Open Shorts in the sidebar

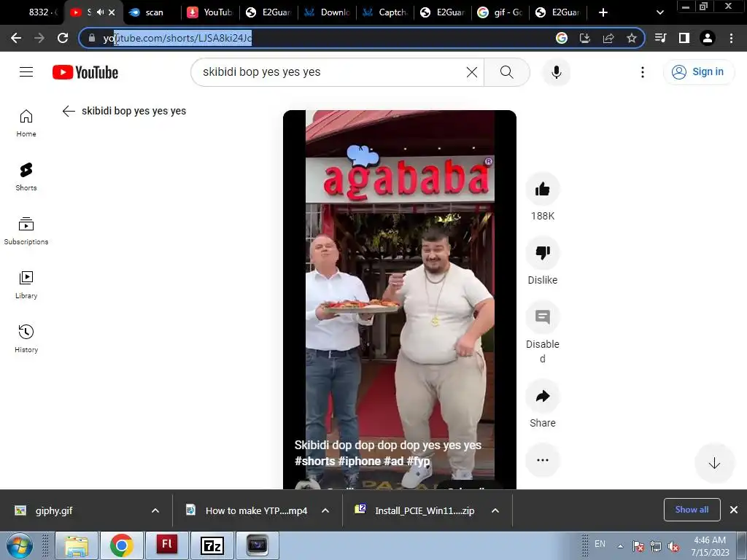[x=26, y=176]
